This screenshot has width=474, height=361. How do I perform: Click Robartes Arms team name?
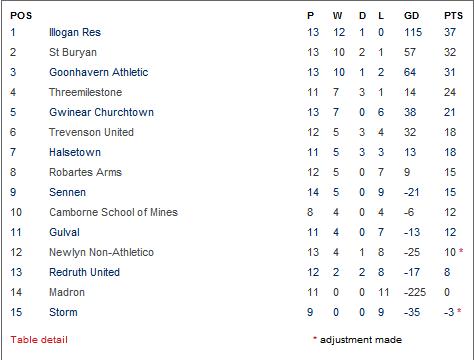85,172
